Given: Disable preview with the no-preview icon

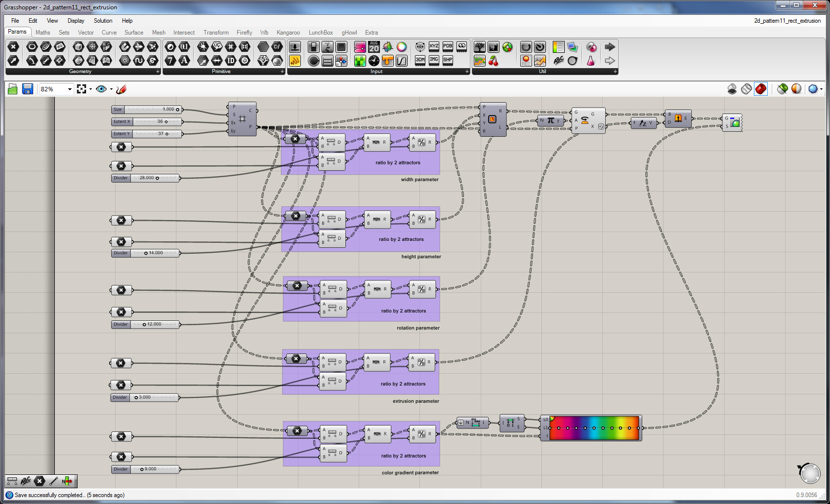Looking at the screenshot, I should [x=732, y=89].
